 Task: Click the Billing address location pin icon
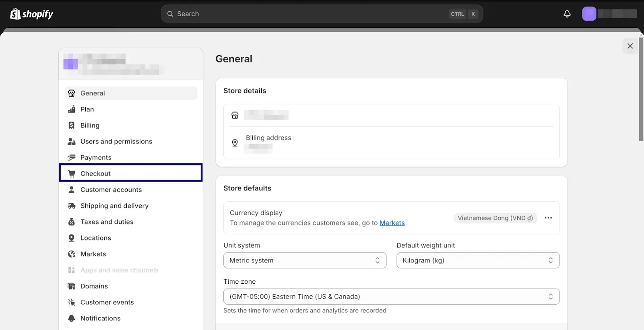235,143
